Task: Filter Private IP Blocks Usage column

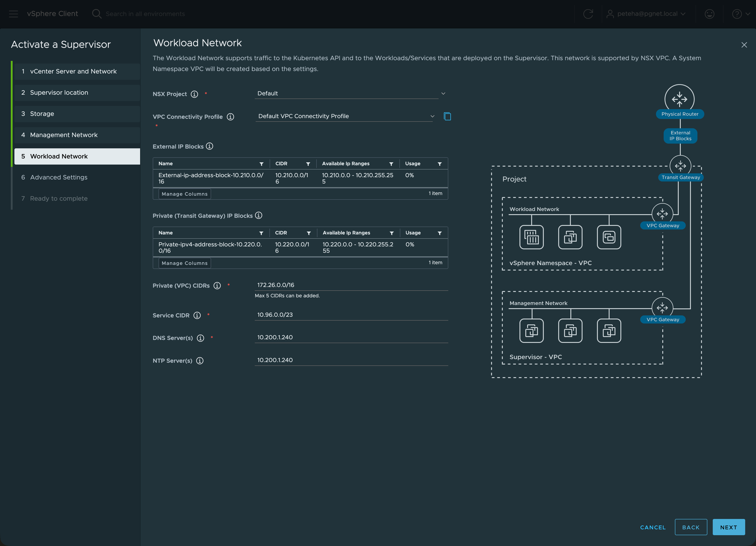Action: tap(440, 233)
